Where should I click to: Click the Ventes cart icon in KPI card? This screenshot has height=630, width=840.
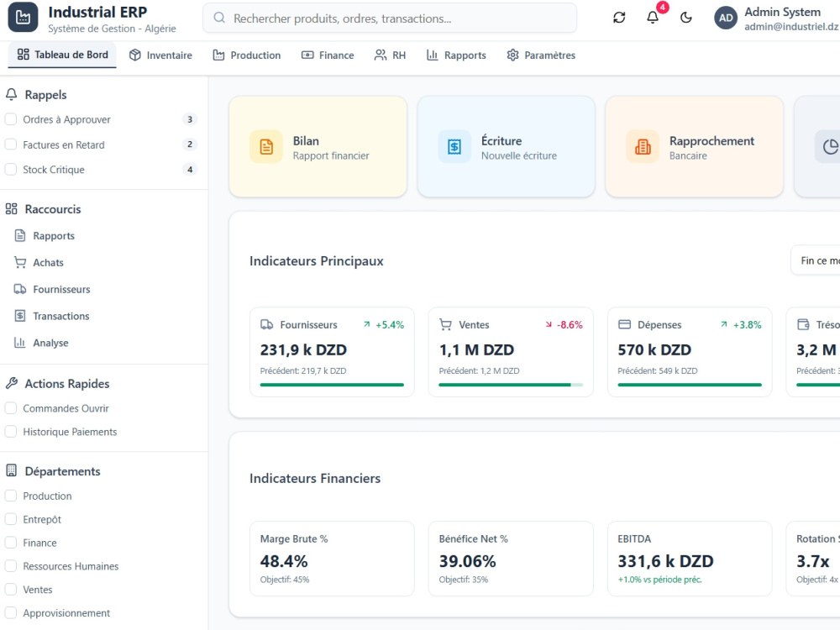(x=445, y=324)
